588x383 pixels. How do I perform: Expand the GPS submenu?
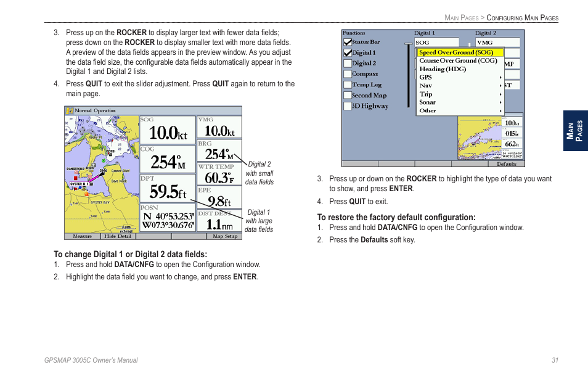[x=460, y=77]
